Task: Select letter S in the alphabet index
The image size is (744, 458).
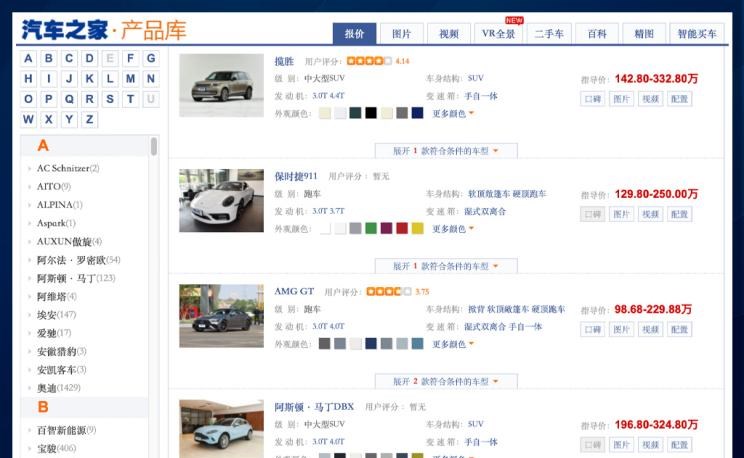Action: click(110, 99)
